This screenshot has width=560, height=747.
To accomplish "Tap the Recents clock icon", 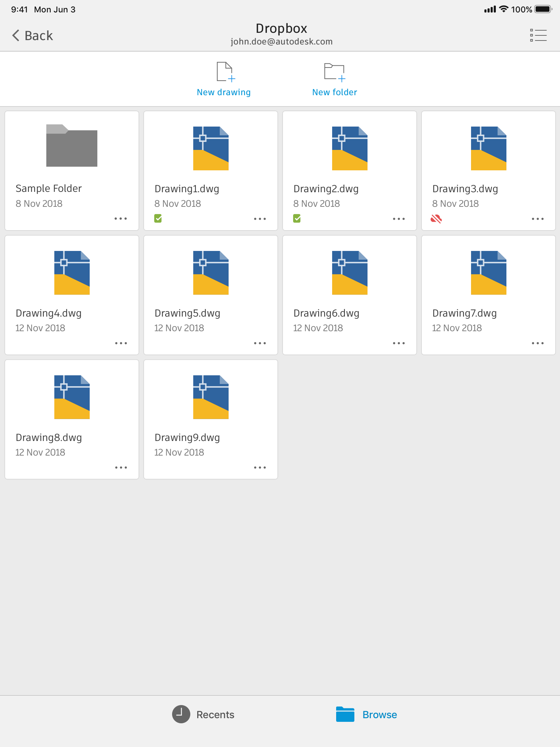I will [x=181, y=714].
